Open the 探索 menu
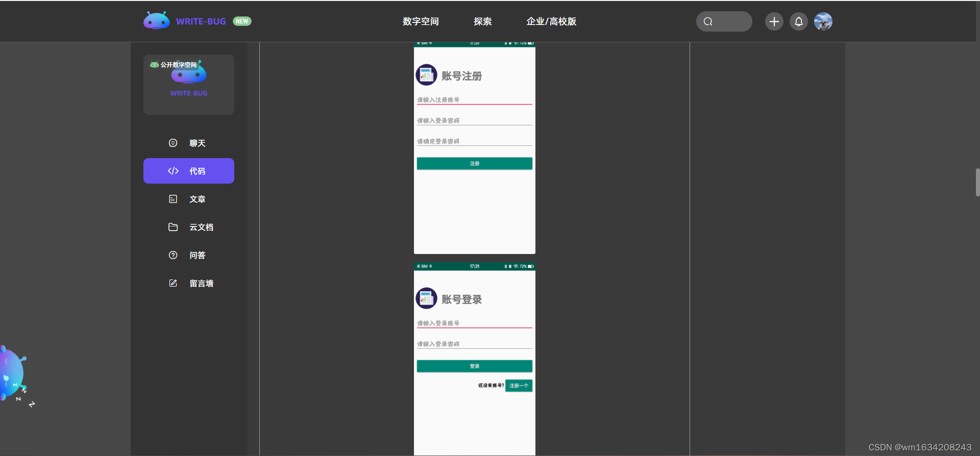980x456 pixels. 482,21
